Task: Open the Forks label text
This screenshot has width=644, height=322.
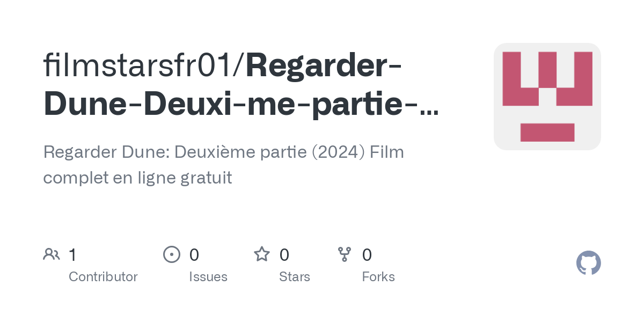Action: 378,277
